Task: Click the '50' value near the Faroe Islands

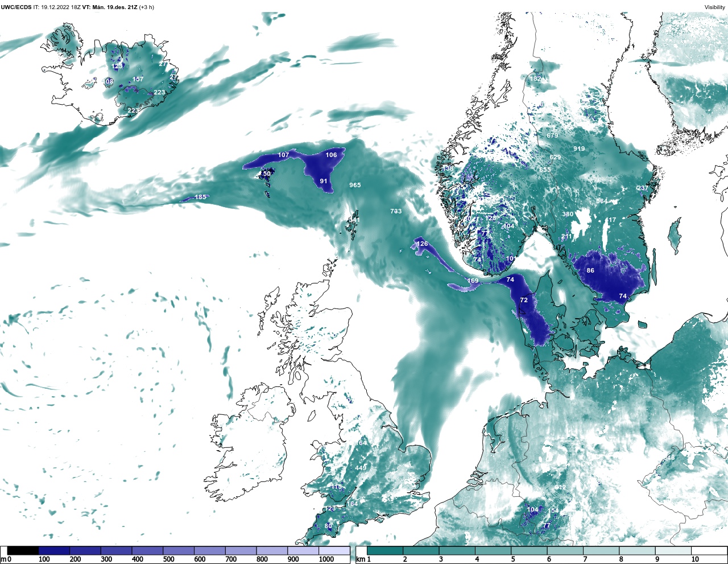Action: 267,174
